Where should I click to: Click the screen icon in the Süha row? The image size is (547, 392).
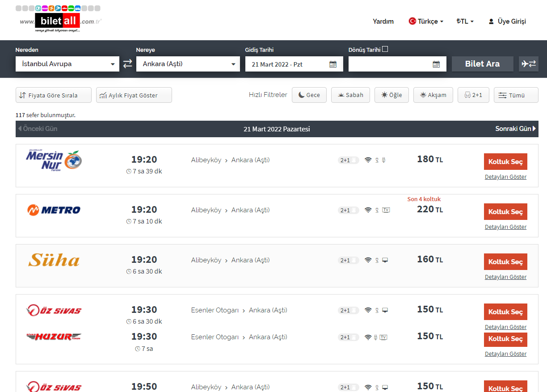pyautogui.click(x=385, y=260)
